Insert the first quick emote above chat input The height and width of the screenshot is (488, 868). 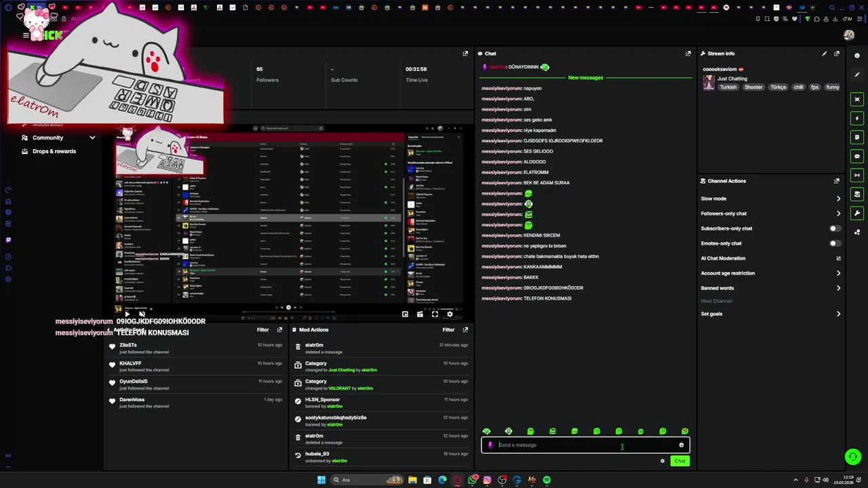click(x=486, y=432)
